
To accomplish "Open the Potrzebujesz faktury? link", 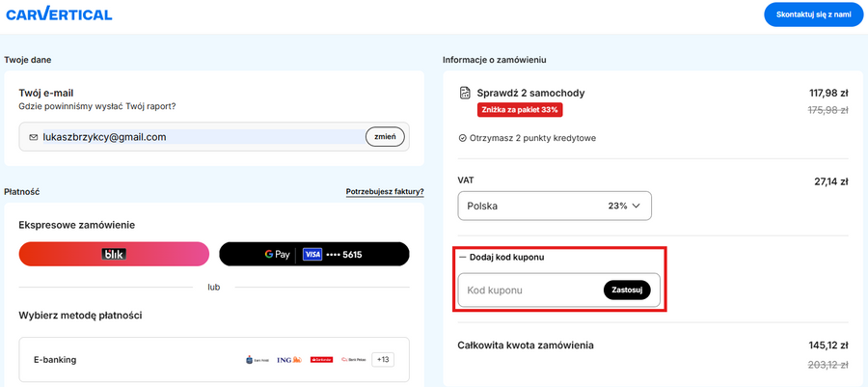I will [x=385, y=192].
